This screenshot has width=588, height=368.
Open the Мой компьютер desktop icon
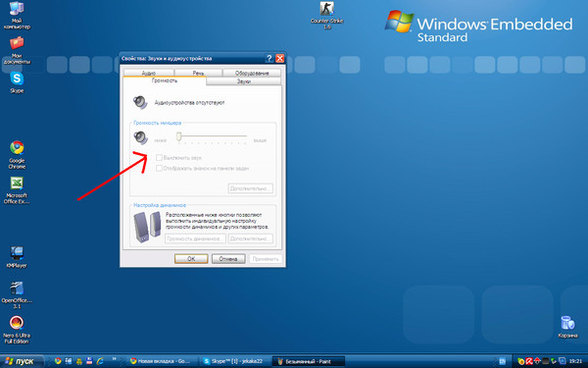(17, 15)
